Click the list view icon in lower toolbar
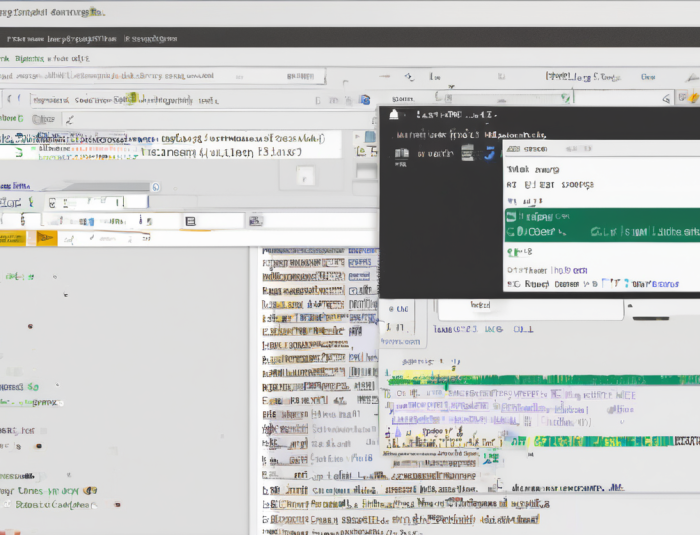Image resolution: width=700 pixels, height=535 pixels. tap(191, 221)
